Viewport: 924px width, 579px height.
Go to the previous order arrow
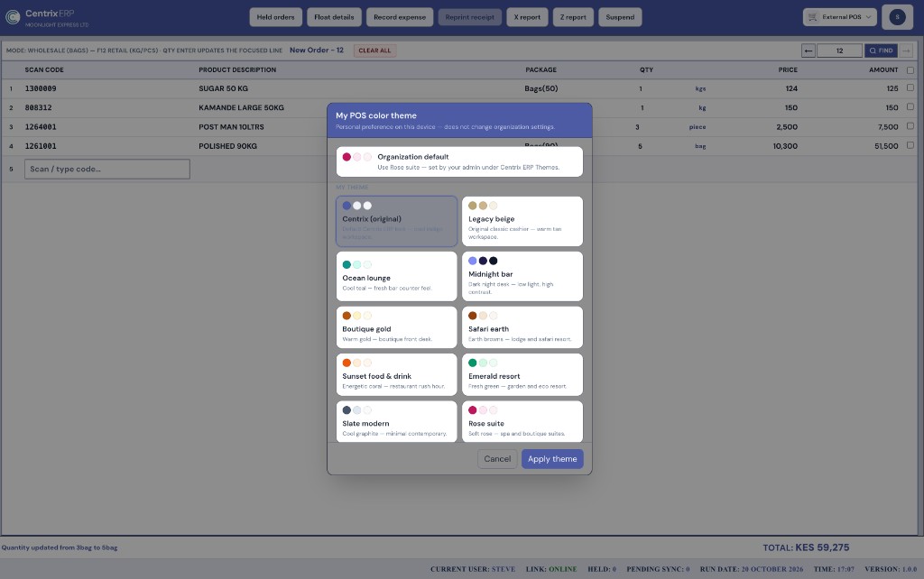(808, 51)
